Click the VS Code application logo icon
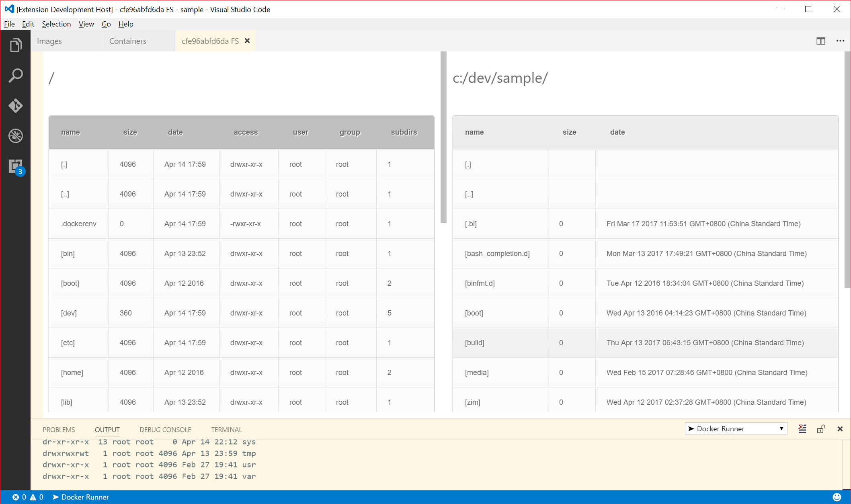The image size is (851, 504). pyautogui.click(x=9, y=9)
